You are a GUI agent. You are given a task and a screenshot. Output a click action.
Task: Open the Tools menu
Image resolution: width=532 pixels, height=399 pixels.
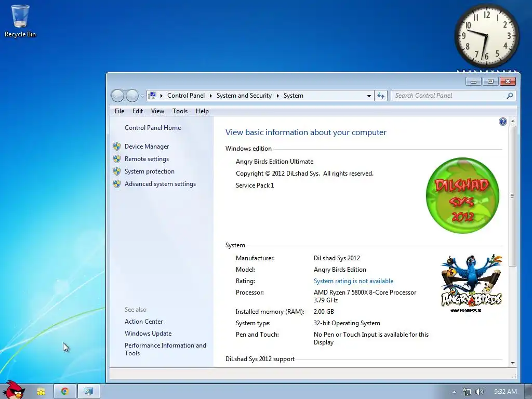180,111
